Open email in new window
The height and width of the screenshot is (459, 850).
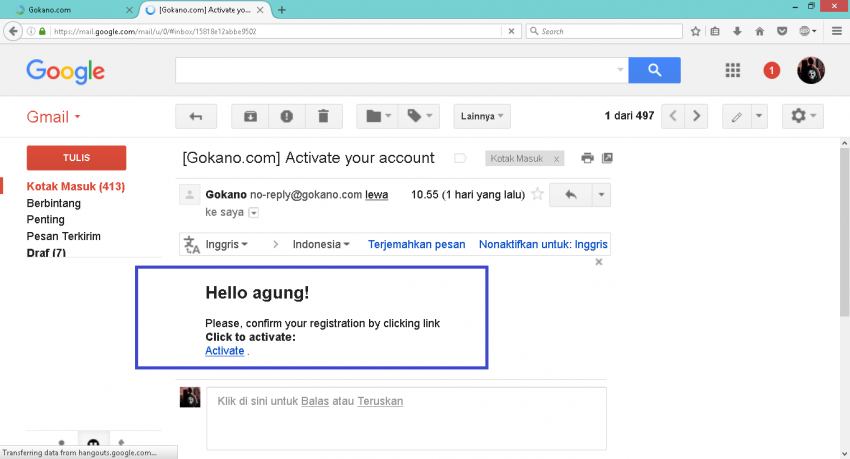[x=607, y=158]
